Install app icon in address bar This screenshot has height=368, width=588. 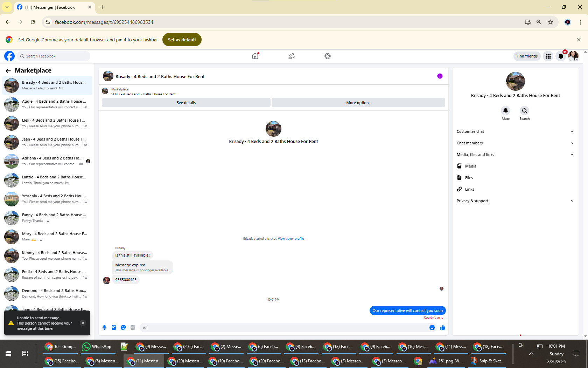528,22
